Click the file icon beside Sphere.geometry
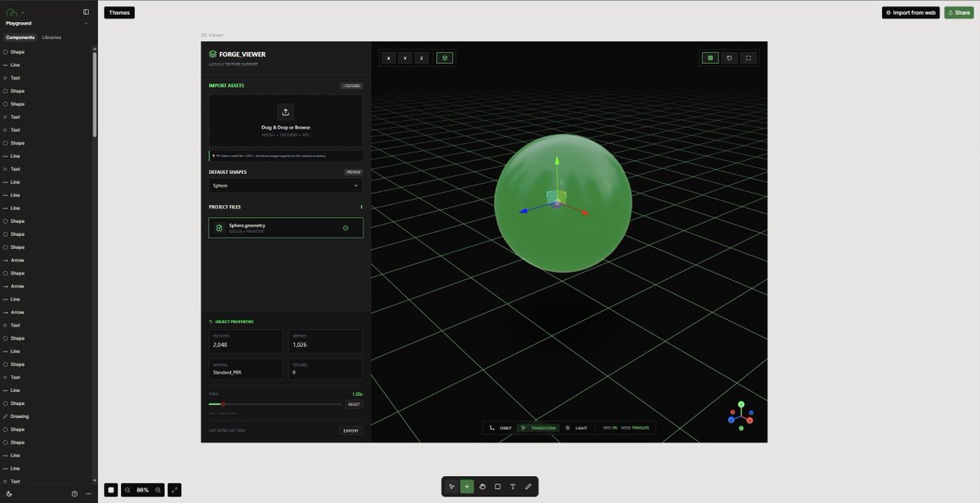Image resolution: width=980 pixels, height=503 pixels. (x=219, y=228)
